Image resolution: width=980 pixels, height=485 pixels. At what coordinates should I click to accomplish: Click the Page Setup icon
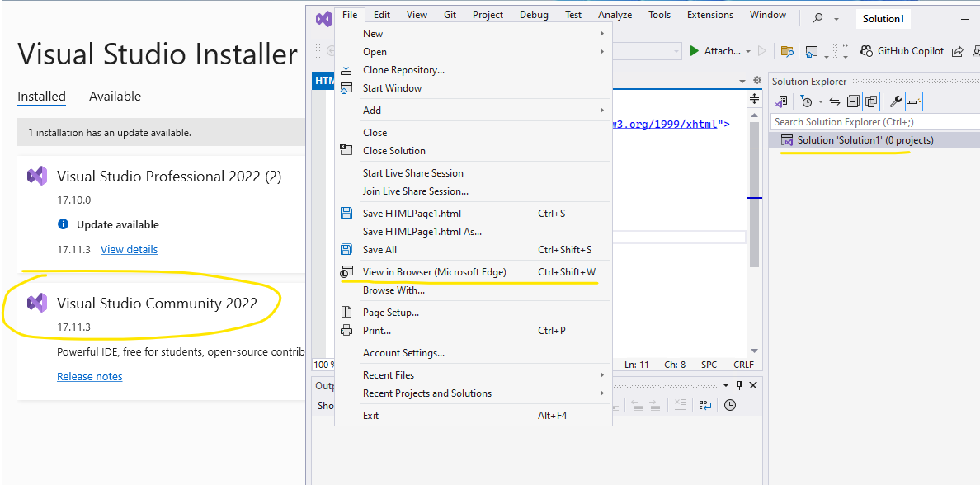point(346,312)
